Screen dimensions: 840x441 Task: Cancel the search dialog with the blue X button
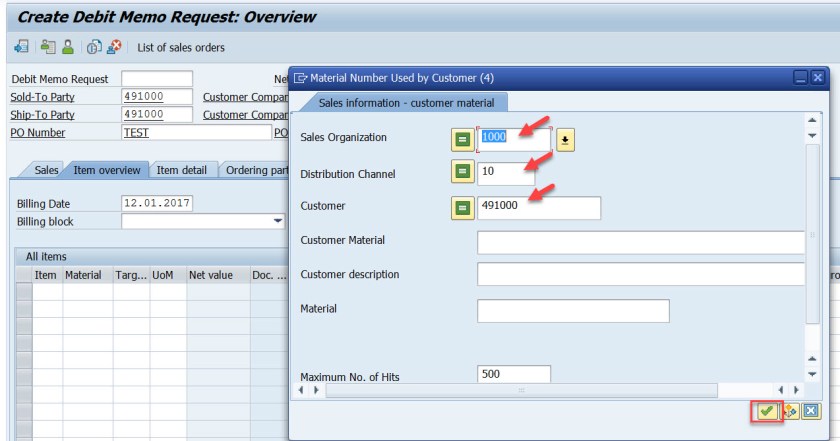pos(811,411)
